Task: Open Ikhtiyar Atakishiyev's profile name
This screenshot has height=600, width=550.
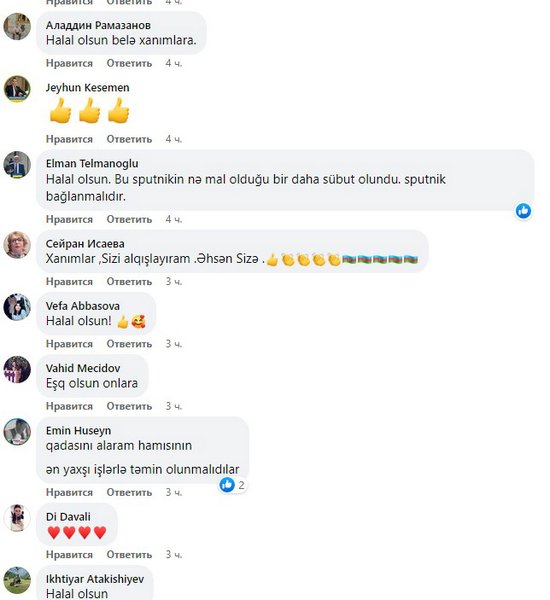Action: (x=95, y=579)
